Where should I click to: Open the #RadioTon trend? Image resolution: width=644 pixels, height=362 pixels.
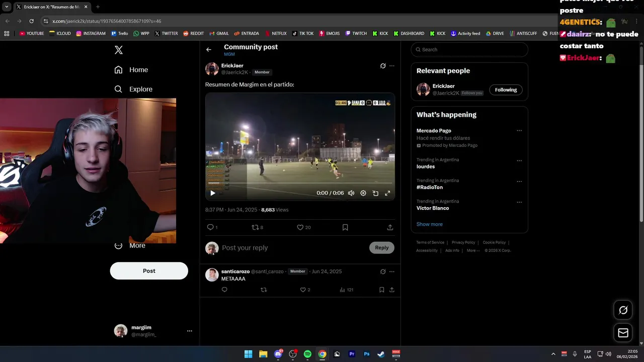pyautogui.click(x=430, y=187)
